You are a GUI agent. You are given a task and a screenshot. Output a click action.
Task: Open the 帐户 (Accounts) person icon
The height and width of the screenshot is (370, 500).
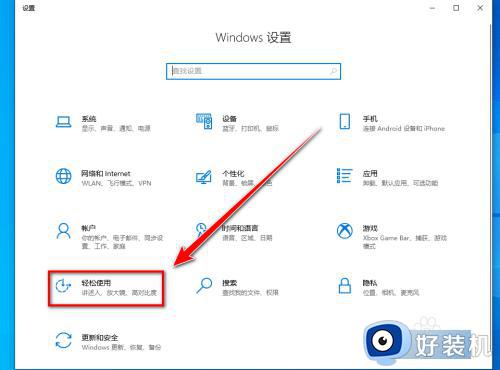pyautogui.click(x=63, y=231)
